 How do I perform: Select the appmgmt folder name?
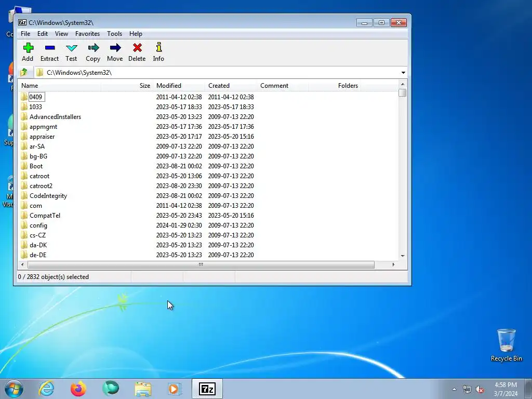[44, 127]
